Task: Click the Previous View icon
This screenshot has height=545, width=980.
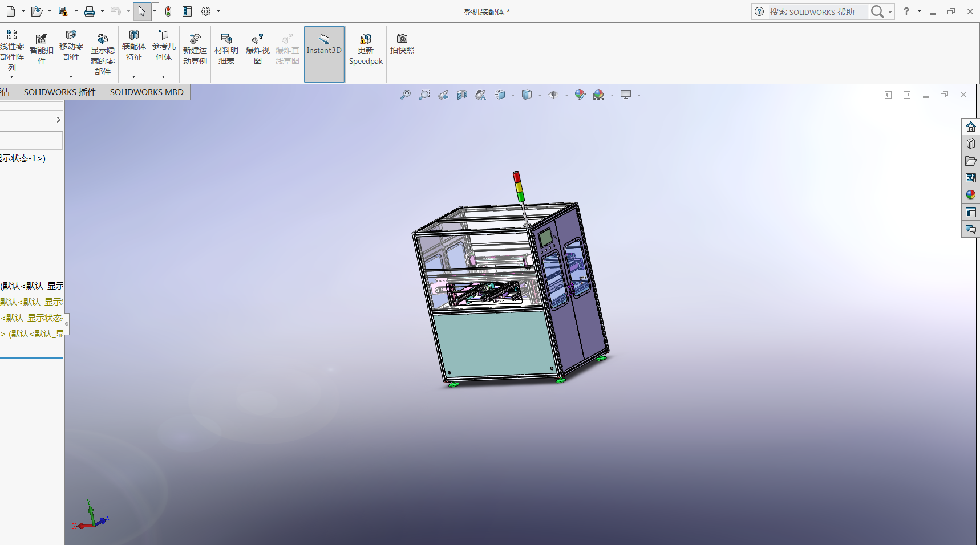Action: point(443,95)
